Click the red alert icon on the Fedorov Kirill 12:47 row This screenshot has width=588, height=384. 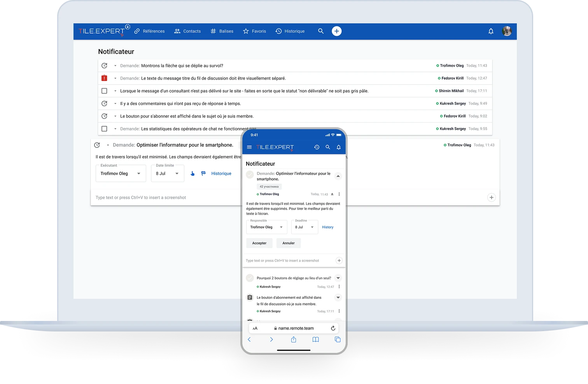104,78
